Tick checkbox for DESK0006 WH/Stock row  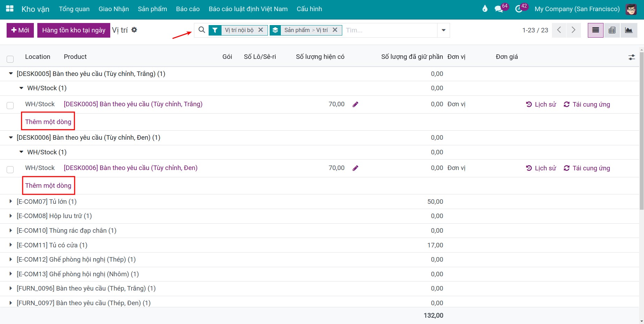coord(10,170)
